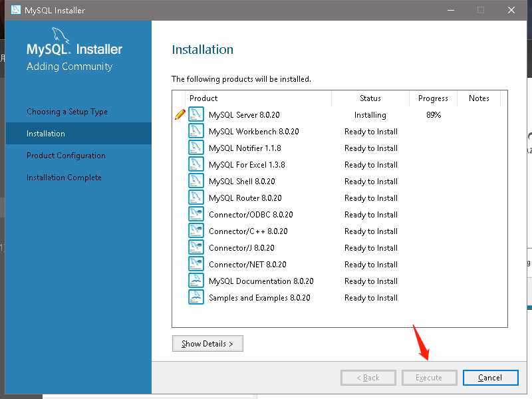Click the Connector/C++ 8.0.20 icon
The width and height of the screenshot is (532, 399).
[x=196, y=231]
